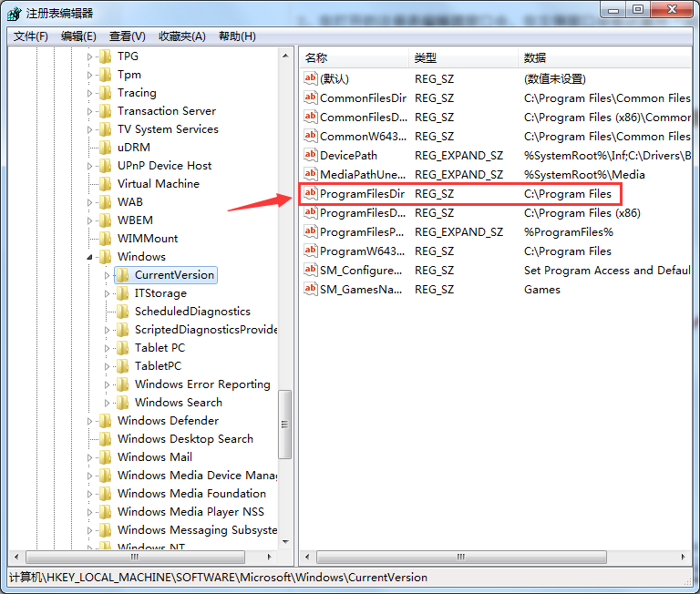Open the 收藏夹(A) menu

click(x=182, y=36)
